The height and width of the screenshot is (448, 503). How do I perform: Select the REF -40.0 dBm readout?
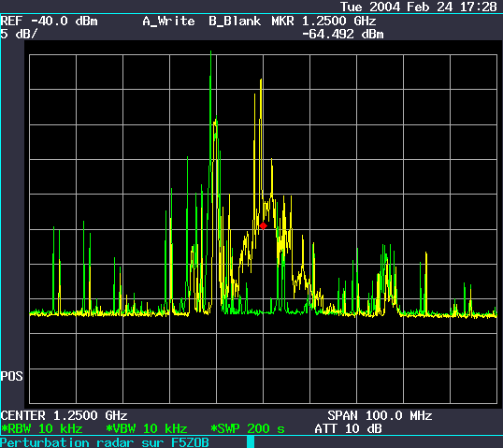(x=49, y=22)
